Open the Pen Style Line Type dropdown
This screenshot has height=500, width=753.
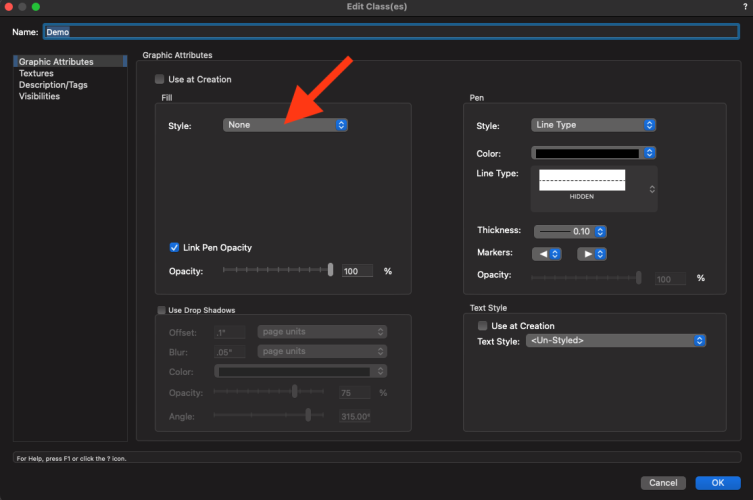coord(593,125)
